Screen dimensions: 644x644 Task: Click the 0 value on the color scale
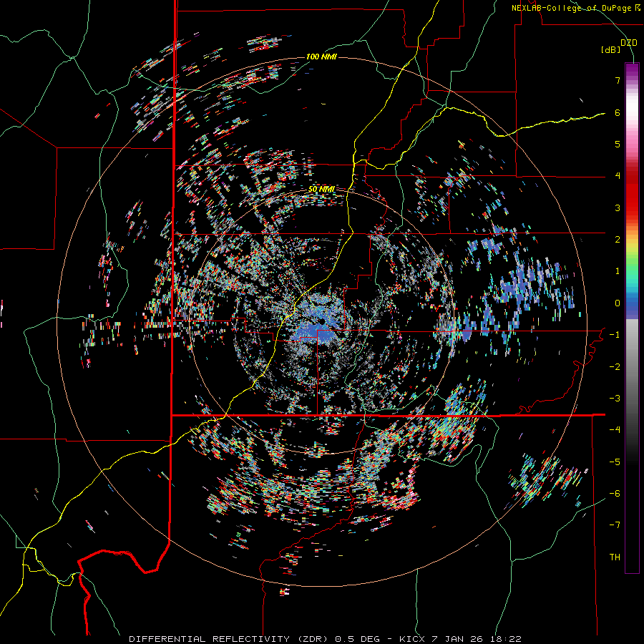(x=618, y=303)
